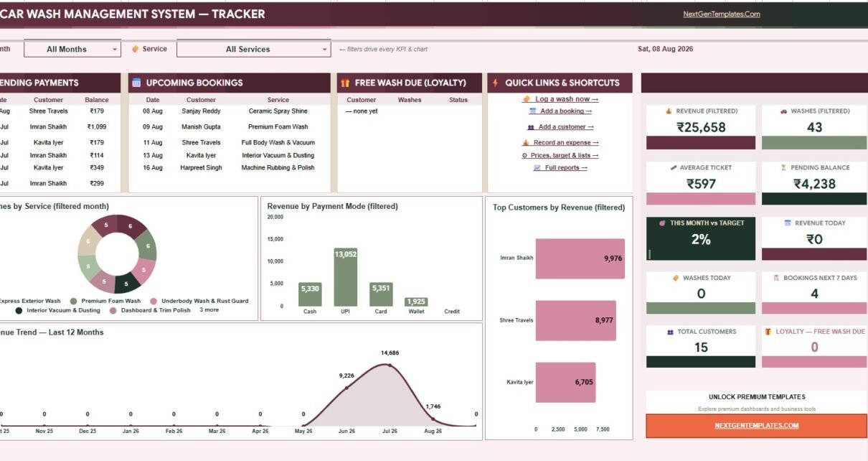Go to 'Full reports' link
Screen dimensions: 868x461
point(566,168)
